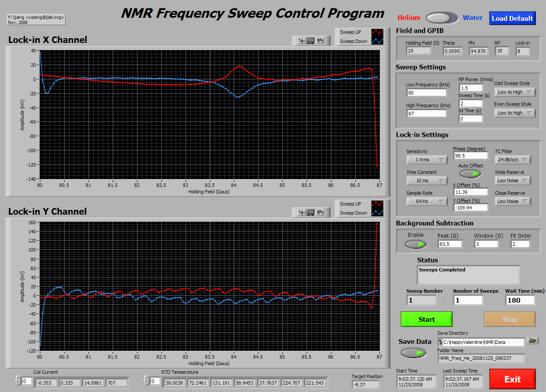Open Time Constant 10 ms dropdown
The height and width of the screenshot is (392, 546).
click(427, 180)
